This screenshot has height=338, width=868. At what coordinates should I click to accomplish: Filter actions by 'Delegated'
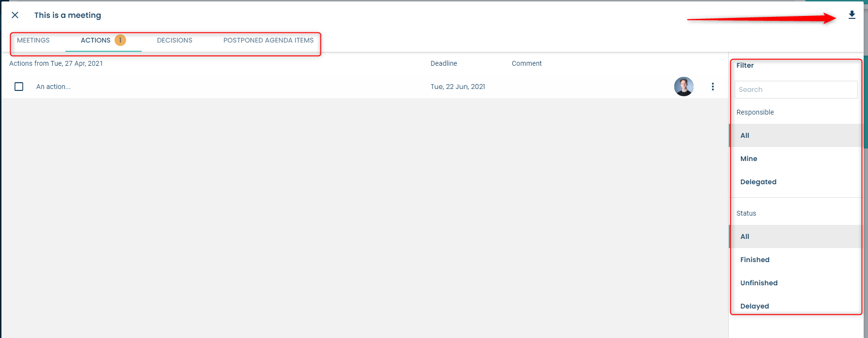[x=796, y=182]
